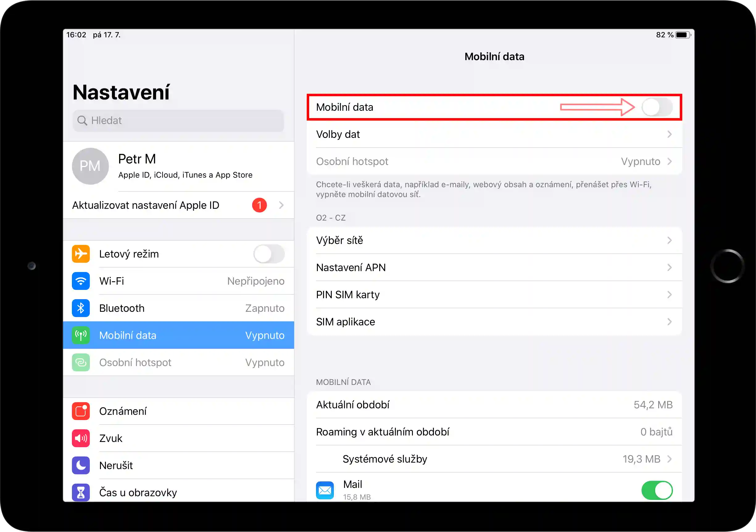Open Volby dat options chevron
This screenshot has width=756, height=532.
click(669, 134)
